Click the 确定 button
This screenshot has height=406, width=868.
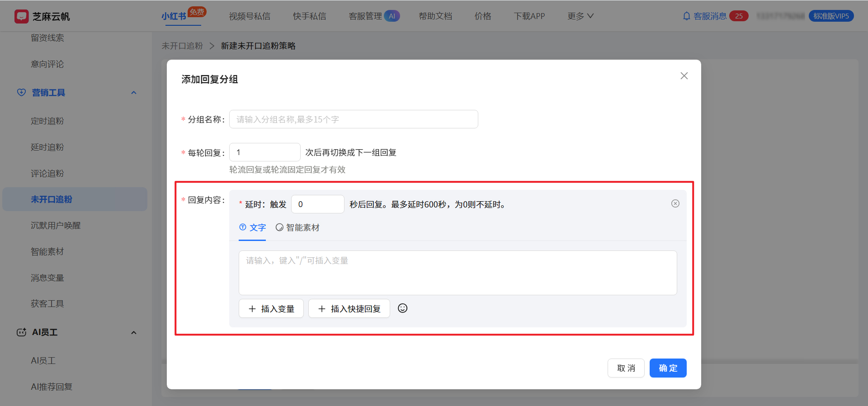click(x=668, y=368)
